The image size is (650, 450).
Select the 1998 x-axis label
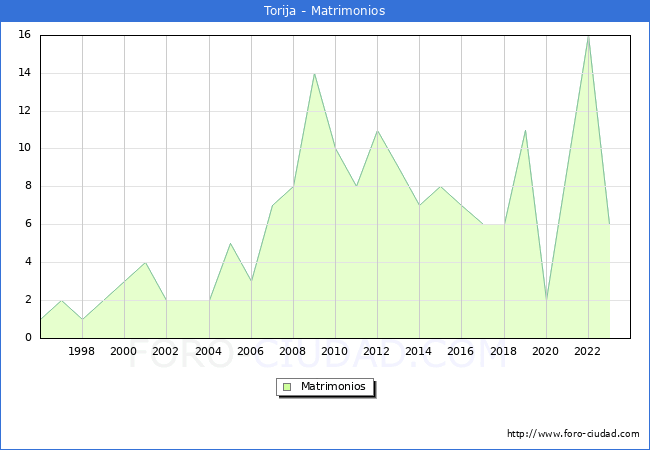pos(81,351)
